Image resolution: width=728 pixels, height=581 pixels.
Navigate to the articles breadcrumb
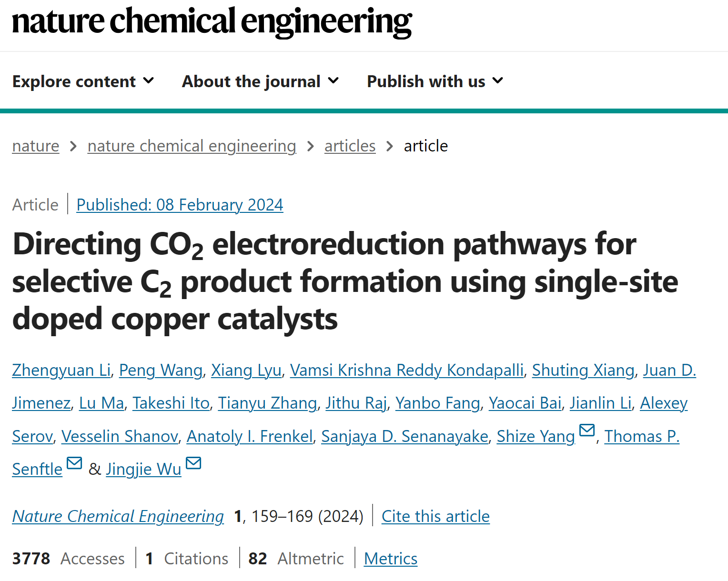pos(350,146)
